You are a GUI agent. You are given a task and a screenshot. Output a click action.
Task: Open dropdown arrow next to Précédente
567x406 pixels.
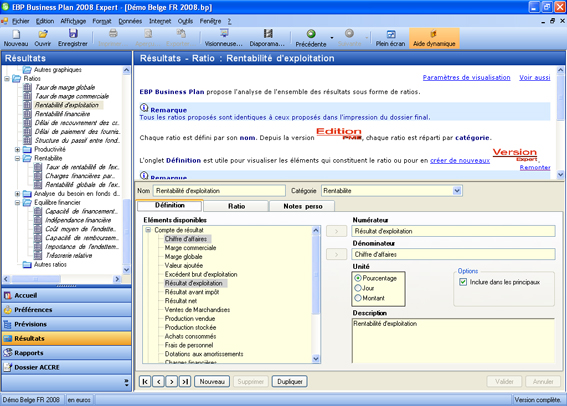pyautogui.click(x=332, y=38)
